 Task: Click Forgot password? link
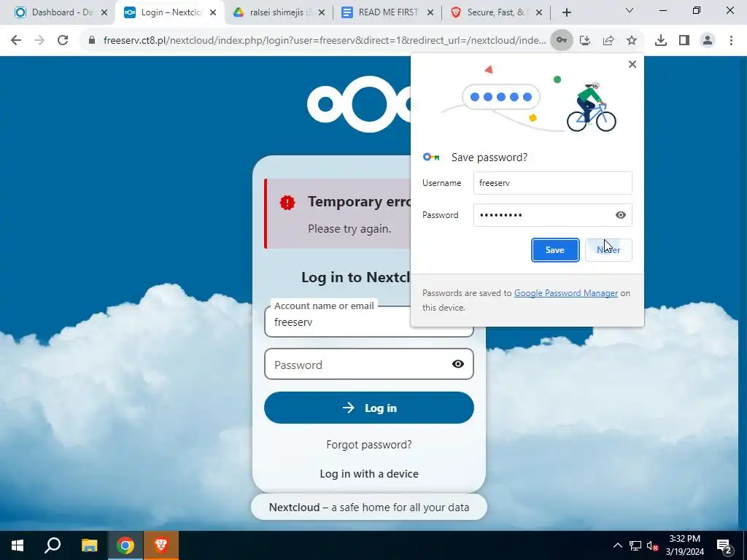tap(368, 445)
